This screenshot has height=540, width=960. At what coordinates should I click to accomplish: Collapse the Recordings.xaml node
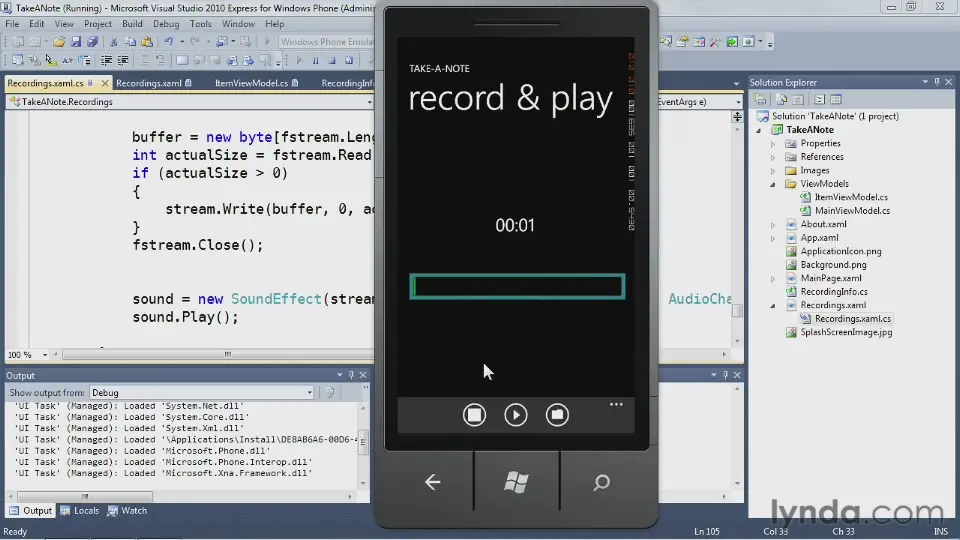coord(773,306)
